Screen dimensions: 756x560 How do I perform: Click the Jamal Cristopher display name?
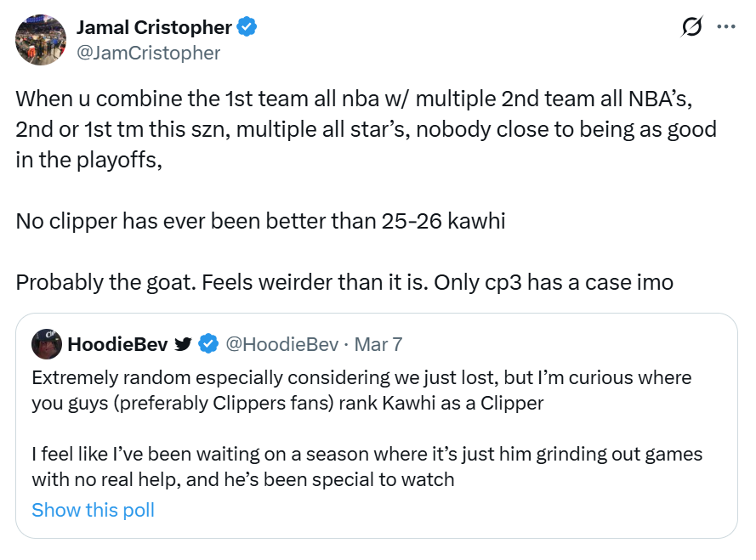coord(154,27)
